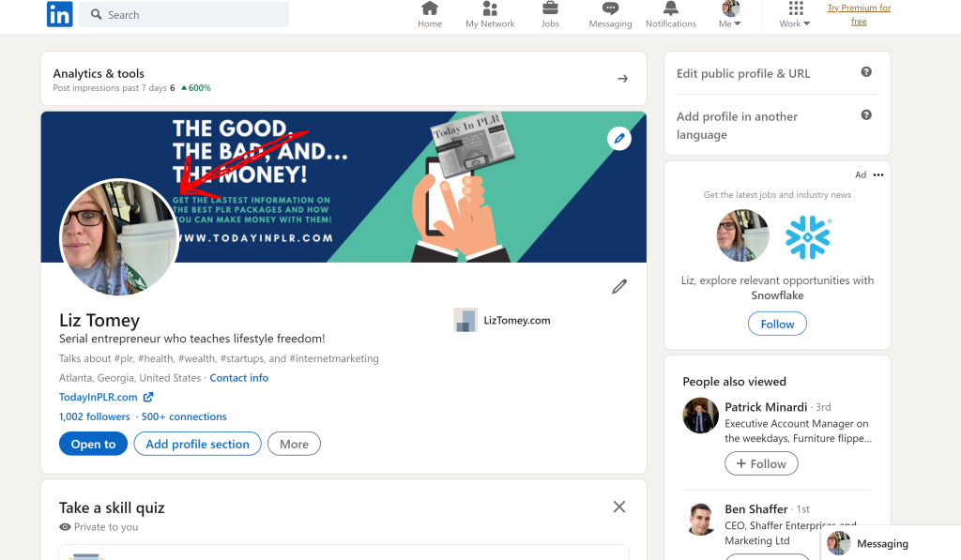Click the 'Private to you' label
The image size is (961, 560).
click(x=106, y=527)
